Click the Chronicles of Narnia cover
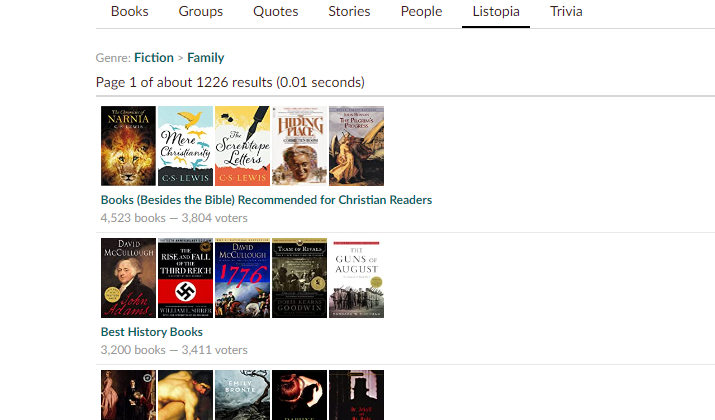Screen dimensions: 715x420 coord(128,146)
